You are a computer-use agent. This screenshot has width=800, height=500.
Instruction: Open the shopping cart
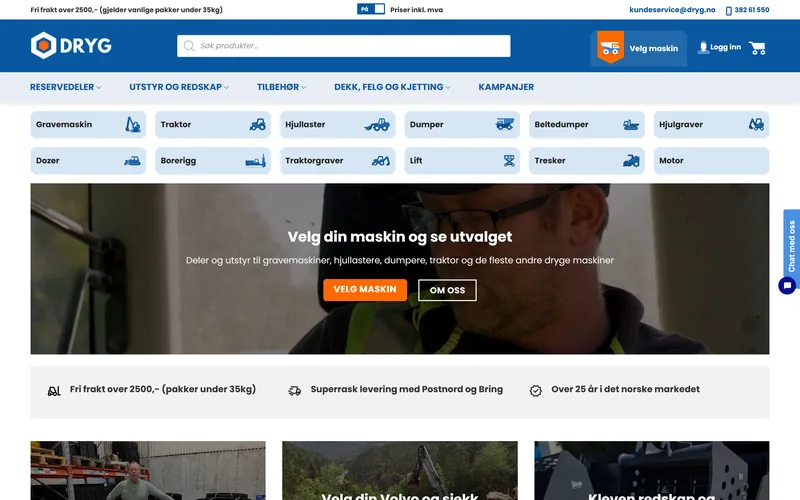click(757, 48)
